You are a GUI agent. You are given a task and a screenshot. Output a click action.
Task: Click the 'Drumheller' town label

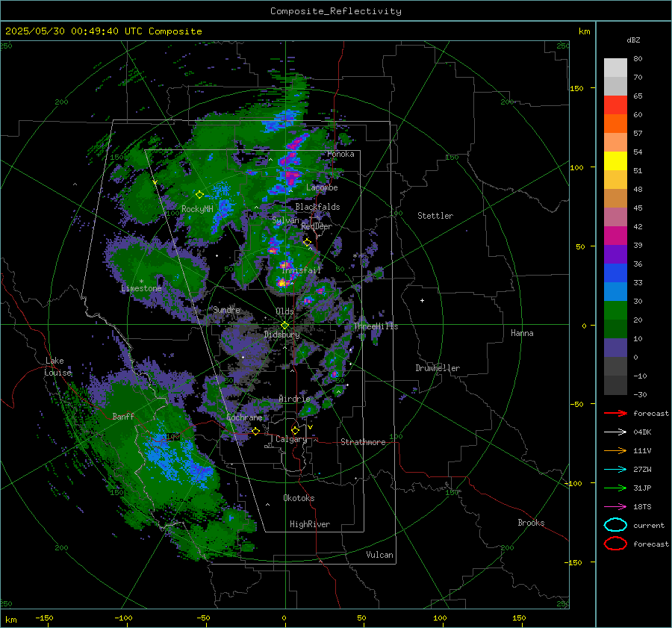437,368
